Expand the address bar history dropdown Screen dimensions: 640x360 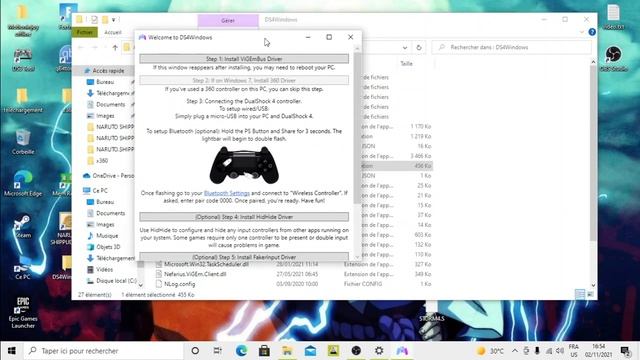click(404, 47)
